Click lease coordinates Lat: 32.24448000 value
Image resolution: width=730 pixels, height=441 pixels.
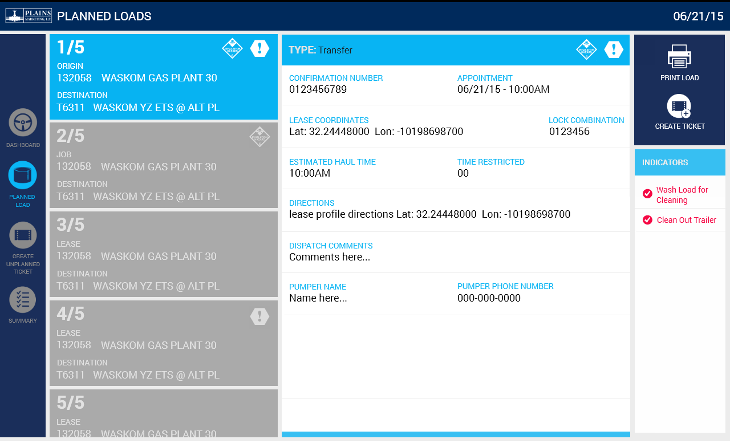tap(329, 131)
